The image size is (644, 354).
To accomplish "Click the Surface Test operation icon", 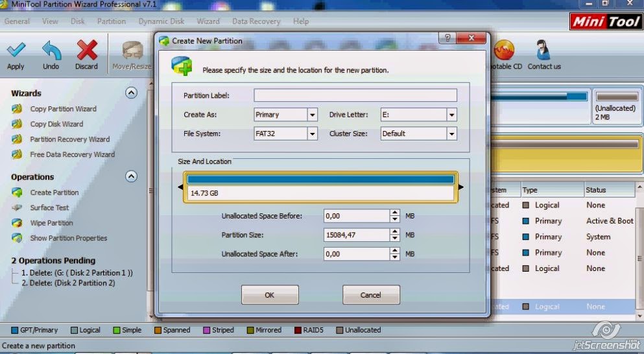I will (x=17, y=207).
